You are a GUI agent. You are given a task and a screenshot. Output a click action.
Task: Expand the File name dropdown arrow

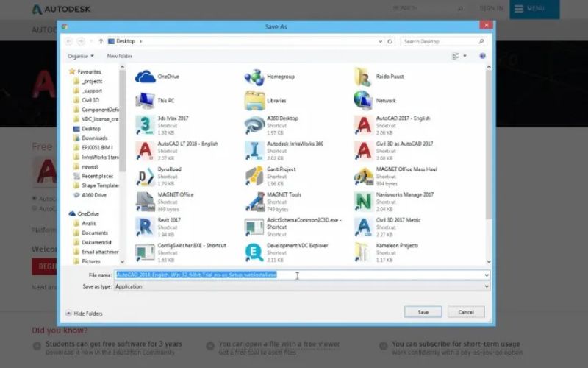[487, 275]
